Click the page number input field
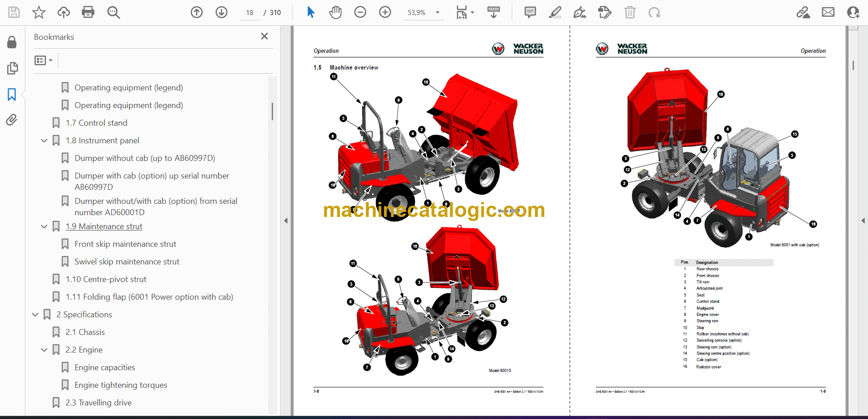Image resolution: width=868 pixels, height=419 pixels. point(250,13)
